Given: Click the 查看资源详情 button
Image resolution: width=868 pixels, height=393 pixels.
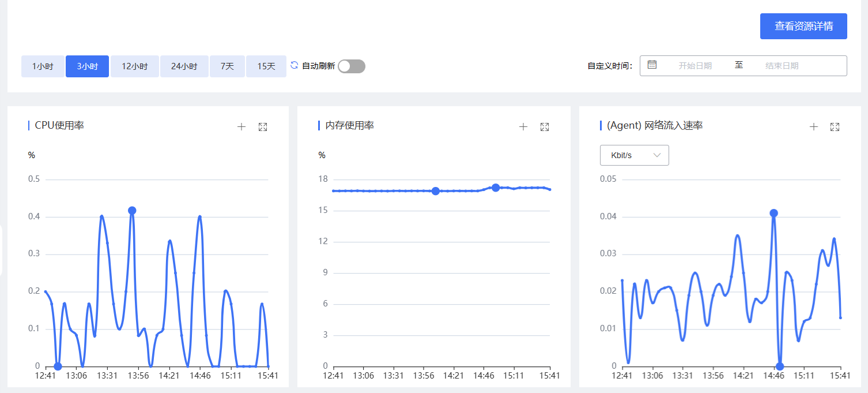Looking at the screenshot, I should [803, 27].
